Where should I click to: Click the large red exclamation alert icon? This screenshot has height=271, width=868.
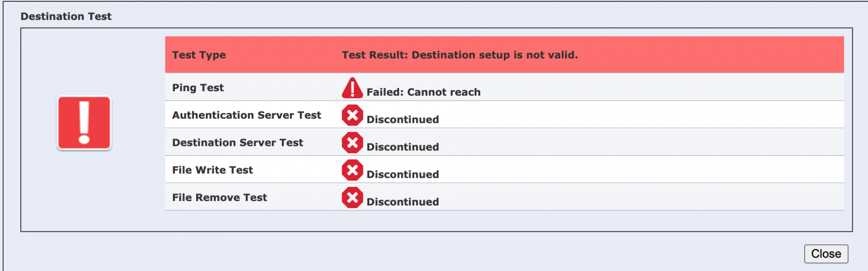click(x=84, y=123)
